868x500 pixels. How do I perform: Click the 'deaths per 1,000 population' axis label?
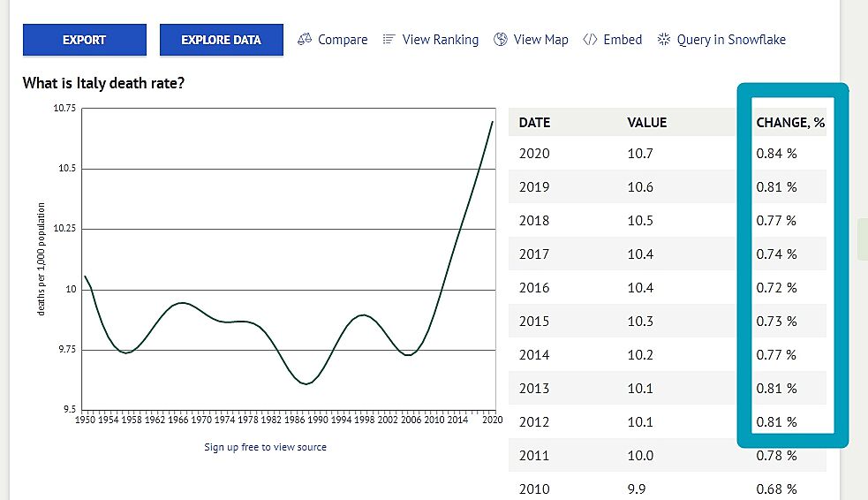pos(41,260)
